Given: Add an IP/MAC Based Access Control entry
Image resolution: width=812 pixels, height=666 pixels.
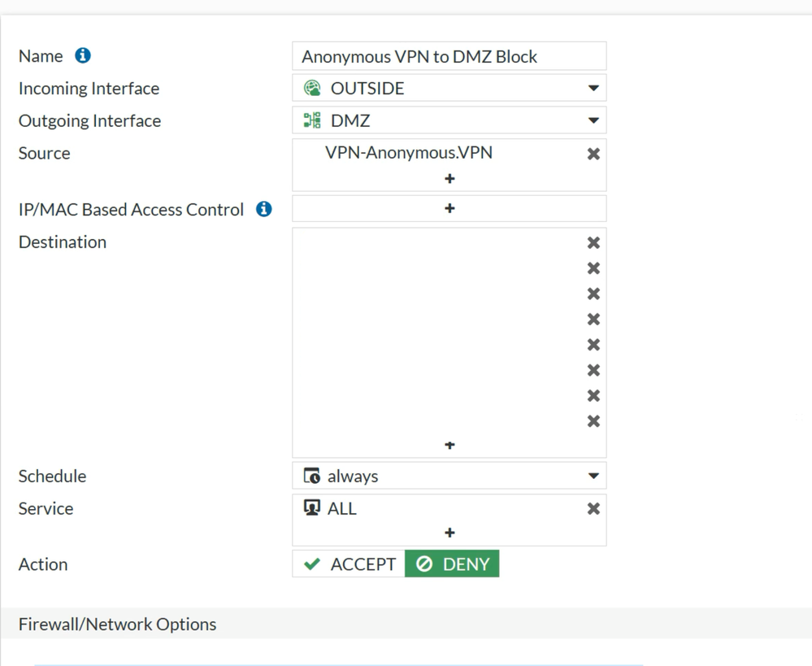Looking at the screenshot, I should tap(449, 208).
